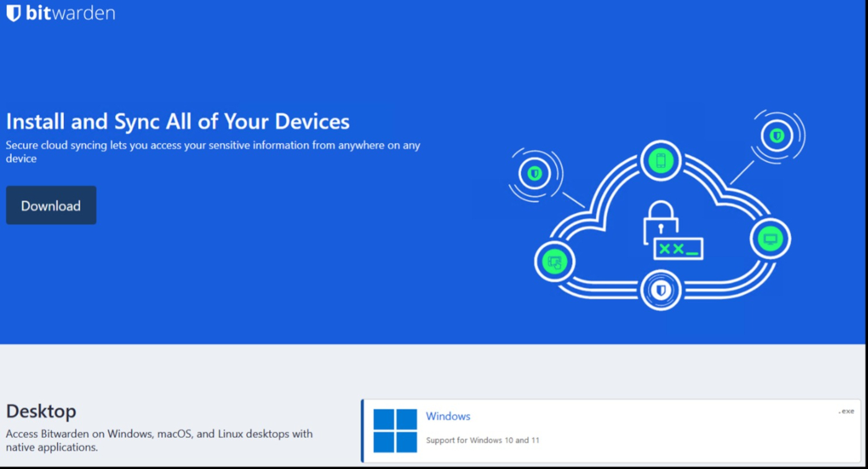Click the Bitwarden shield logo top left
The image size is (868, 469).
tap(14, 12)
